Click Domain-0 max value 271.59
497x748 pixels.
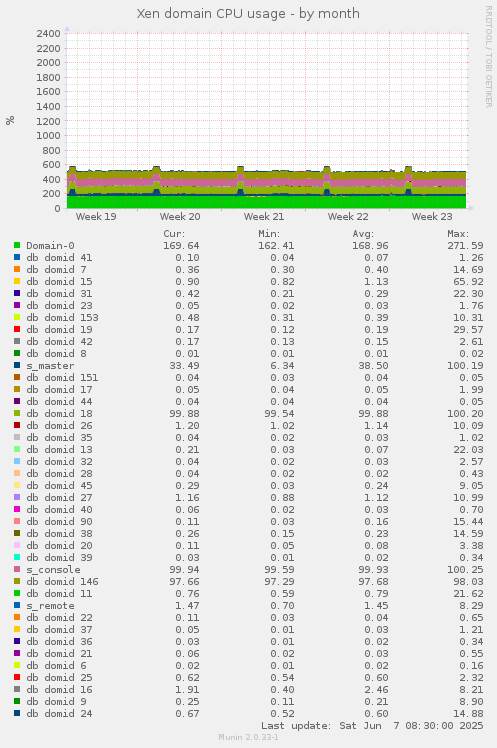(465, 246)
